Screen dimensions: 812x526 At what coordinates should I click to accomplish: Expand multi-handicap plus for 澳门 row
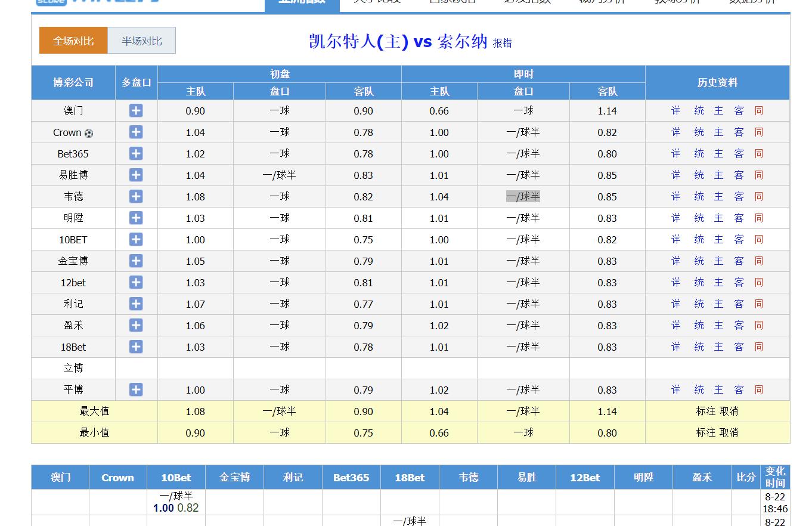tap(136, 110)
